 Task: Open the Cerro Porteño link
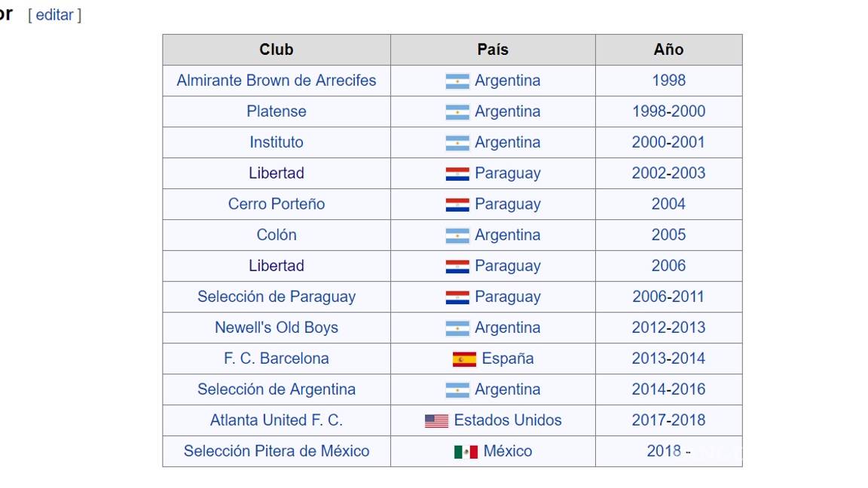(276, 204)
